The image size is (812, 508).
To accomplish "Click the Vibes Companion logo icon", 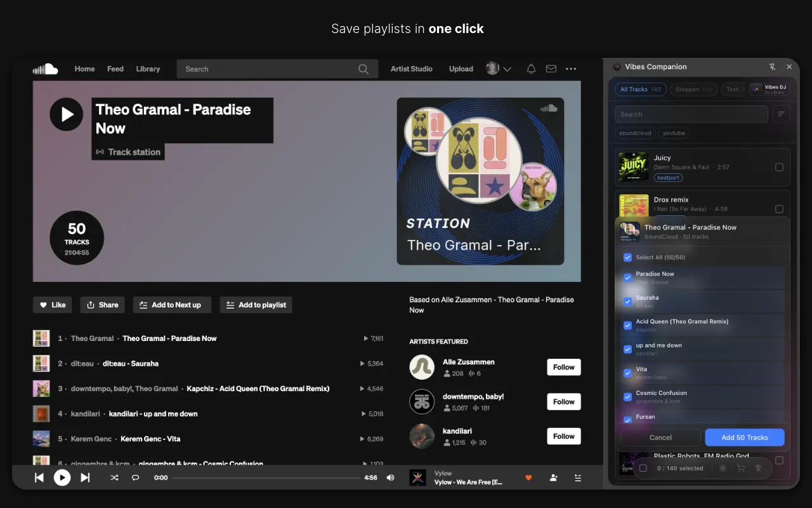I will pyautogui.click(x=617, y=67).
